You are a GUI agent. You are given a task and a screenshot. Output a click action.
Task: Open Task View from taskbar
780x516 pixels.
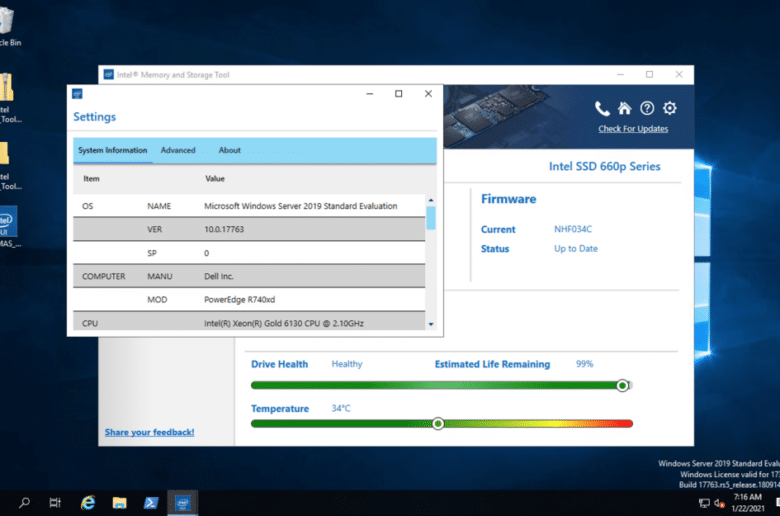(55, 503)
